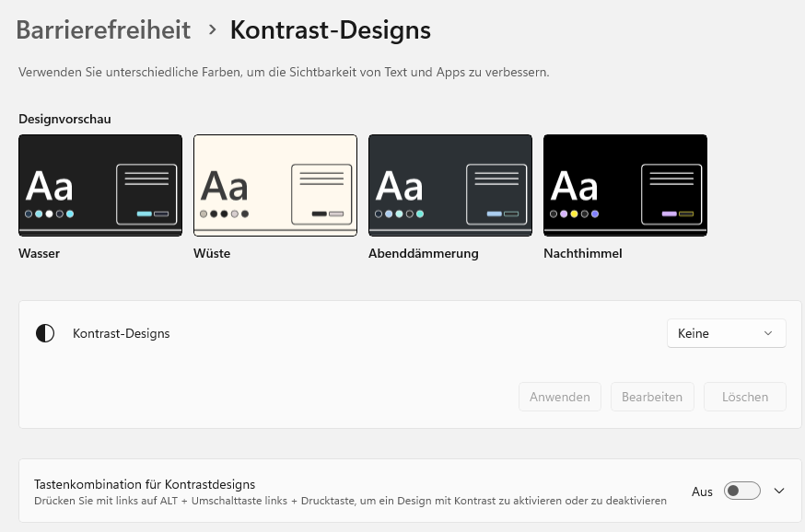Image resolution: width=805 pixels, height=532 pixels.
Task: Open the Keine contrast theme dropdown
Action: click(x=726, y=333)
